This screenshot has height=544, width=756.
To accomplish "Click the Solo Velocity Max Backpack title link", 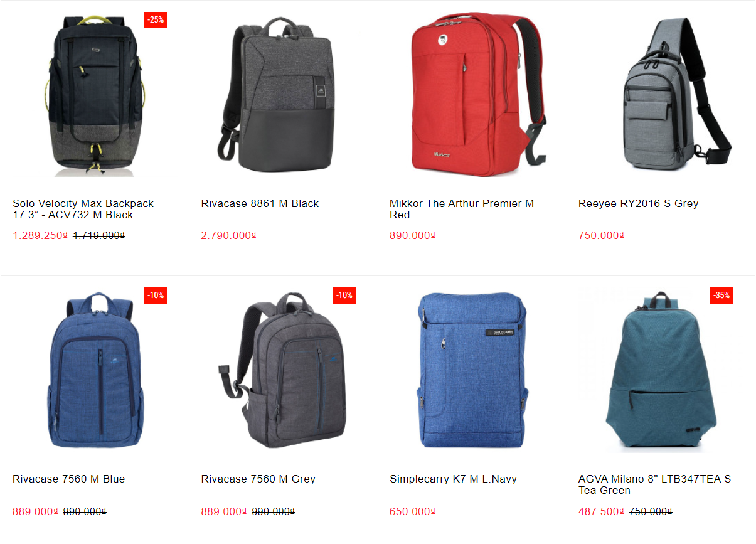I will pos(83,209).
